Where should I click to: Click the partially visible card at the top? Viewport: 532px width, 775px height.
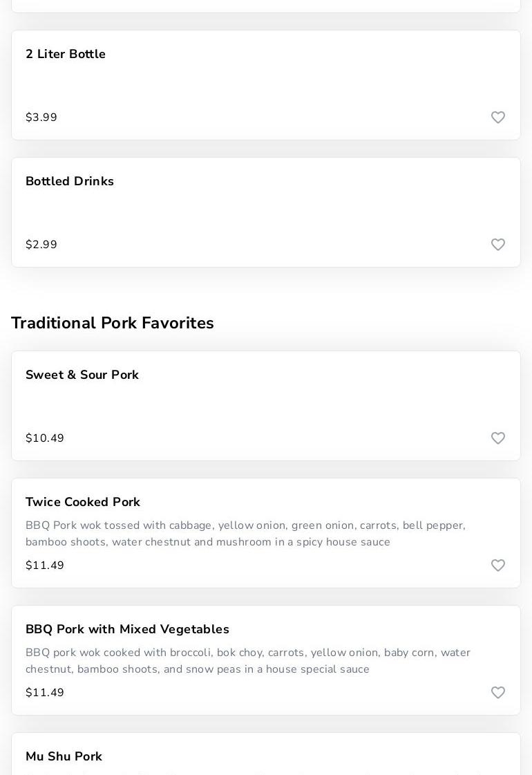pyautogui.click(x=266, y=6)
